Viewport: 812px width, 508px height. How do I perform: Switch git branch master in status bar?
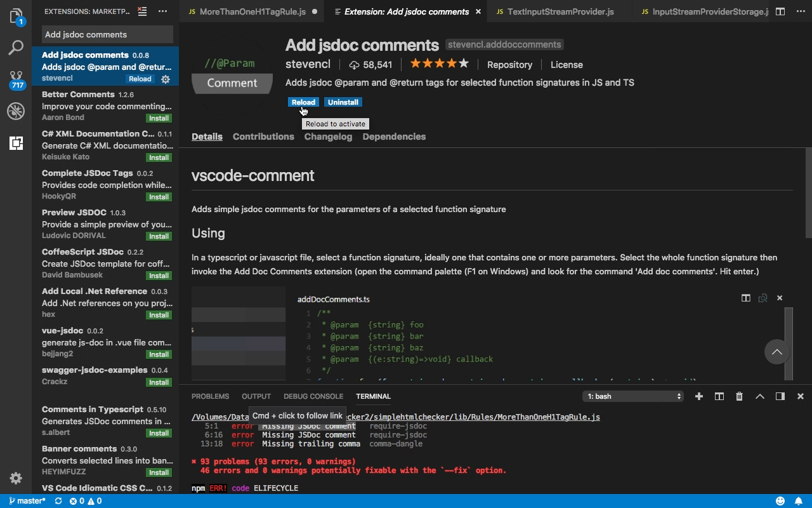coord(27,501)
